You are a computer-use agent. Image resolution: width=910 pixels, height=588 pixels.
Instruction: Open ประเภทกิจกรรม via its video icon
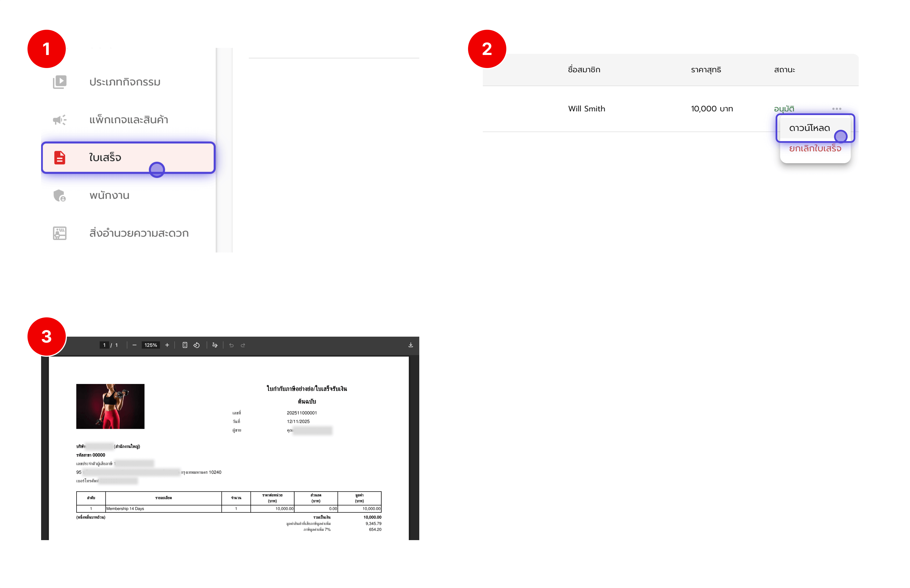tap(59, 81)
